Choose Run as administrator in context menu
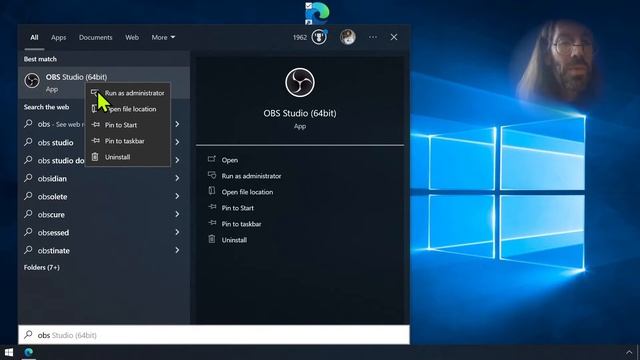640x360 pixels. pos(128,93)
